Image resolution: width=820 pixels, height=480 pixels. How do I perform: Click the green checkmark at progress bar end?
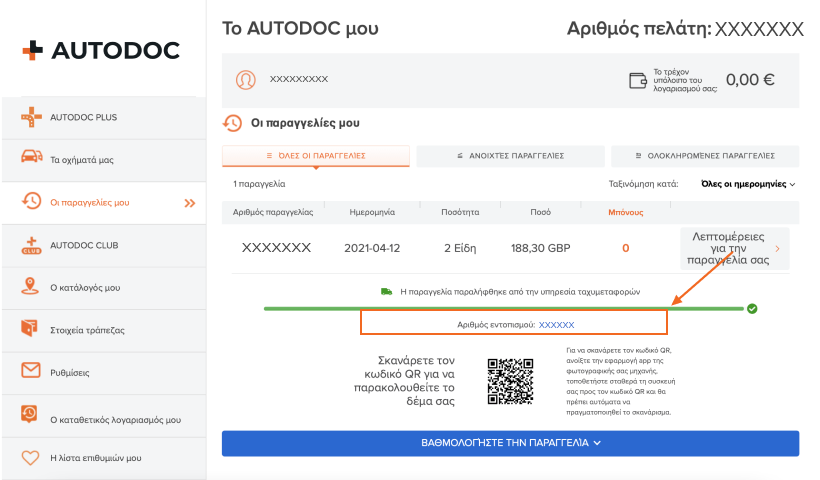[752, 308]
